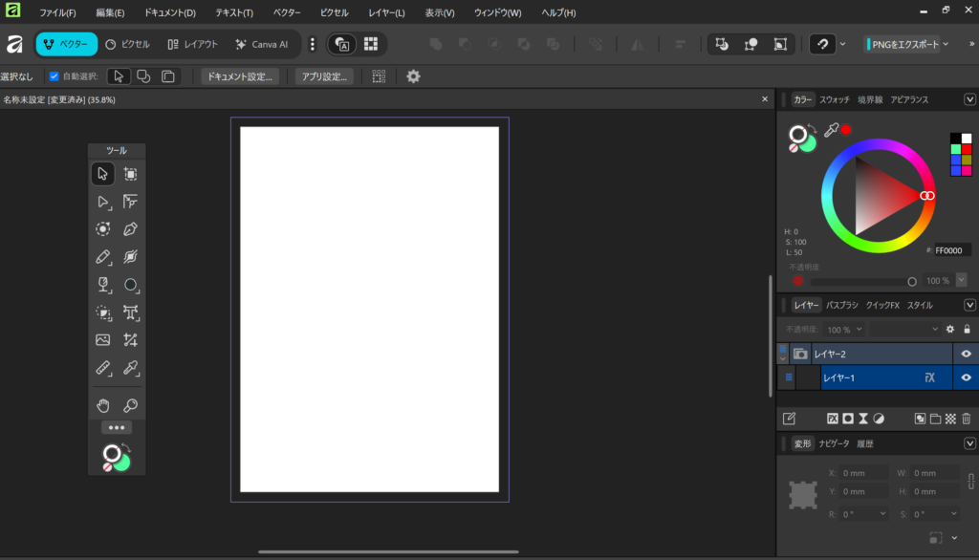
Task: Switch to the スウォッチ tab
Action: (x=835, y=99)
